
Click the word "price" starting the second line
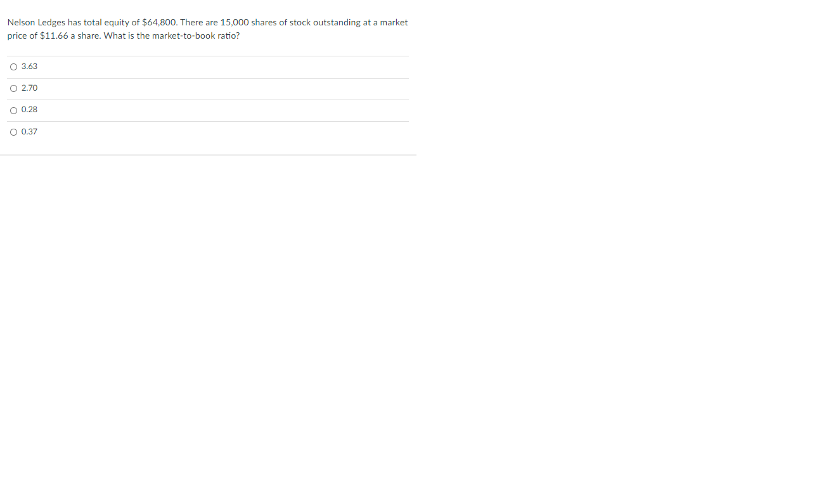(x=17, y=36)
